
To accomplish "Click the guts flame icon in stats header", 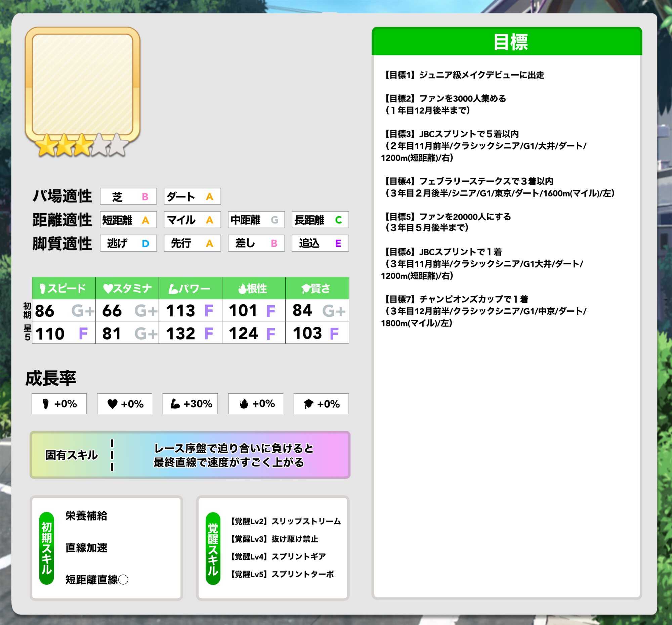I will [242, 289].
